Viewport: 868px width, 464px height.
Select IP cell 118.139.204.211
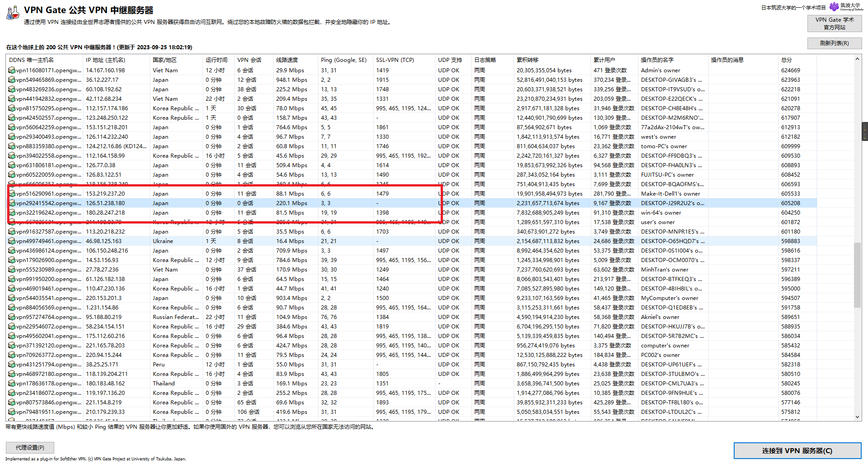click(107, 374)
